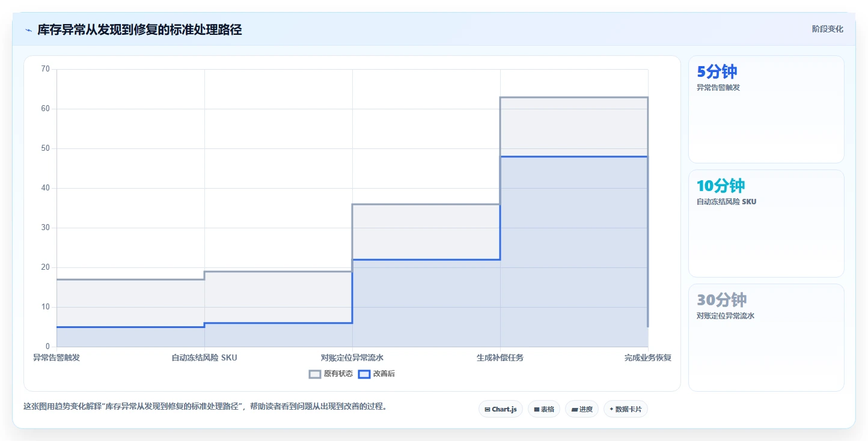Click the y-axis value 50
The image size is (868, 441).
[x=46, y=148]
